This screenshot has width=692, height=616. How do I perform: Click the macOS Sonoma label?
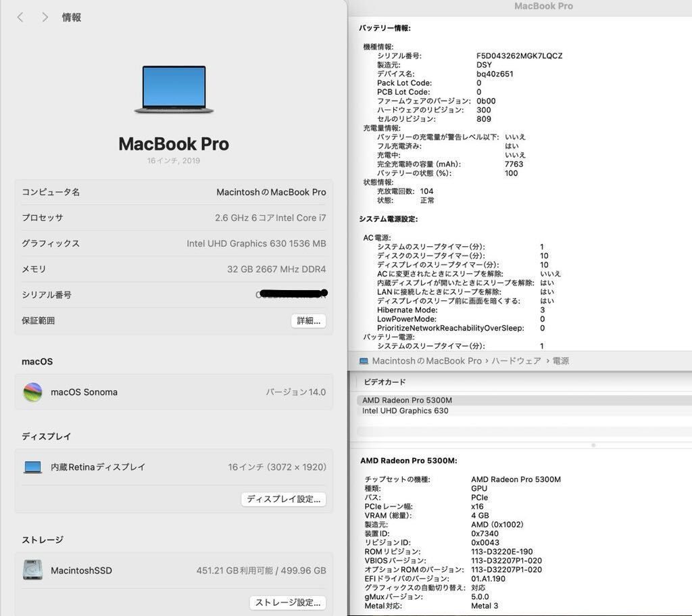[84, 392]
